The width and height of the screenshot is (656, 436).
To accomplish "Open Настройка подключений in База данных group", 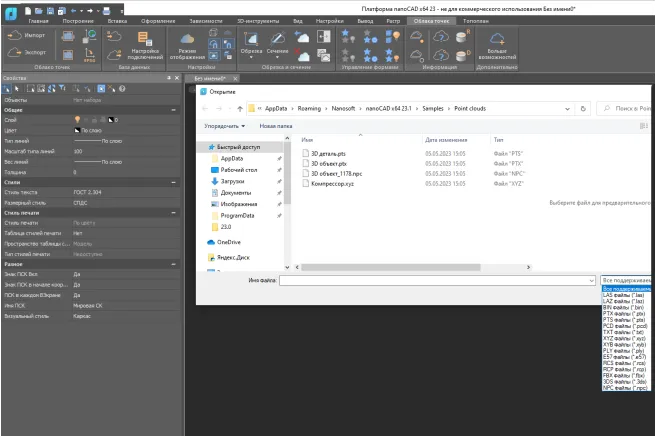I will coord(145,45).
